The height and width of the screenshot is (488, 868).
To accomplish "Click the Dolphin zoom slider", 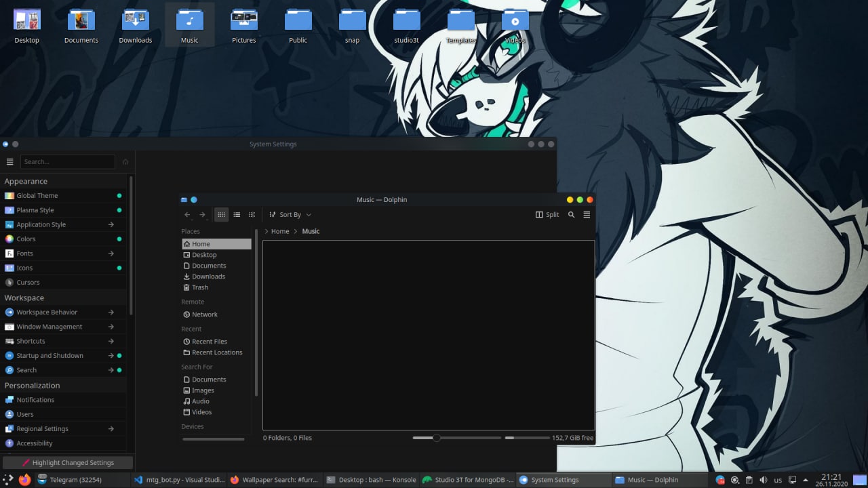I will click(x=456, y=438).
